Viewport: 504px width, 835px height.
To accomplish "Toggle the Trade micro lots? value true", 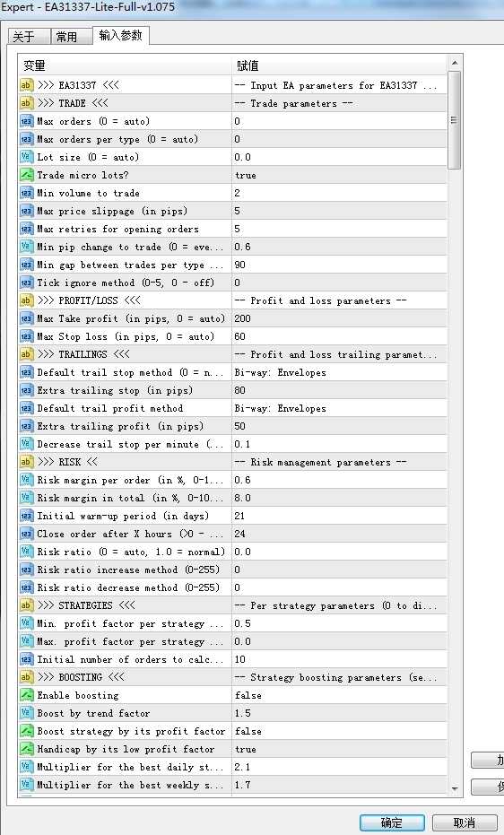I will coord(339,175).
